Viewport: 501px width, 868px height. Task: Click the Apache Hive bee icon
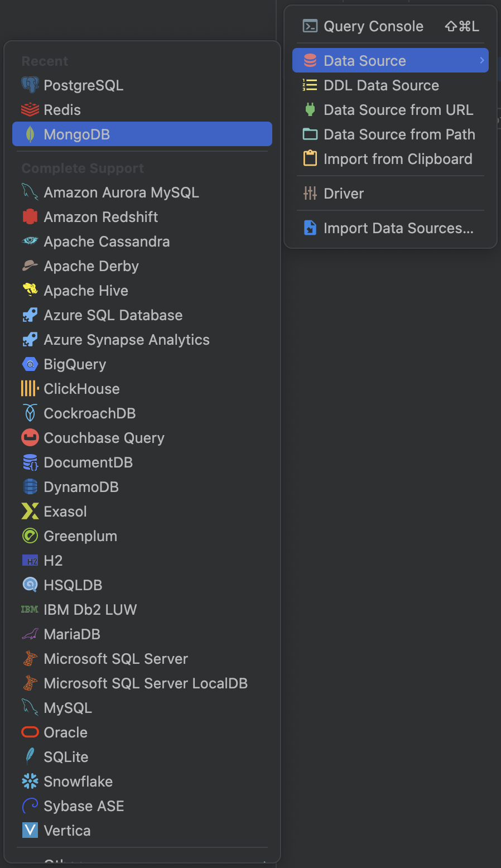30,291
